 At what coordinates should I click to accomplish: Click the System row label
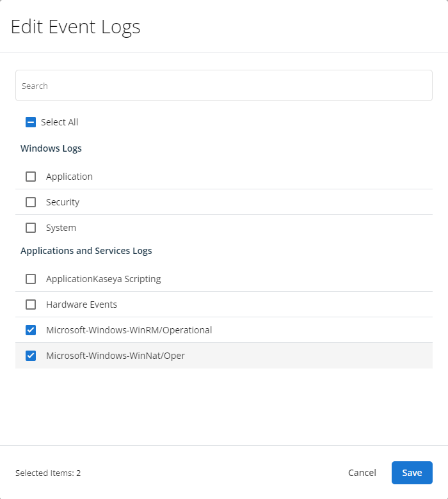pyautogui.click(x=61, y=228)
